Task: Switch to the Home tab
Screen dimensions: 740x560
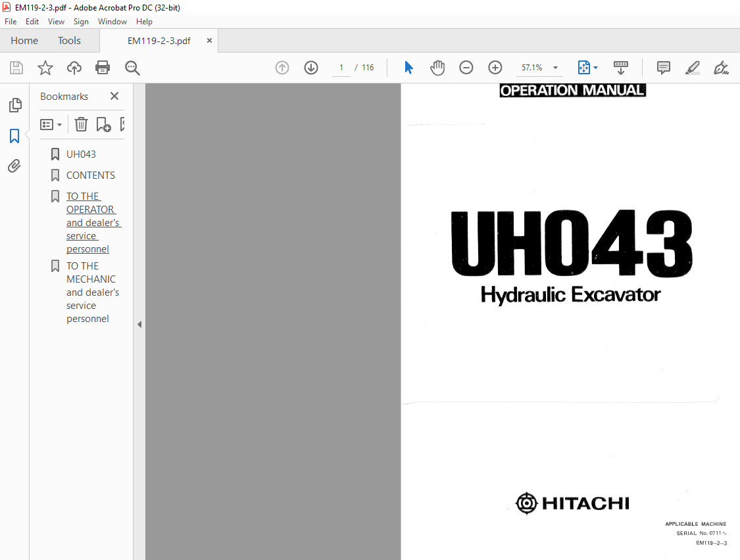Action: [x=24, y=41]
